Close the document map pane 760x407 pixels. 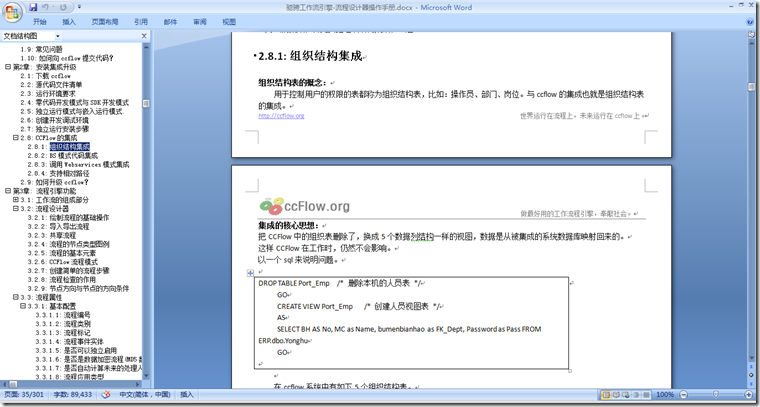click(x=144, y=36)
